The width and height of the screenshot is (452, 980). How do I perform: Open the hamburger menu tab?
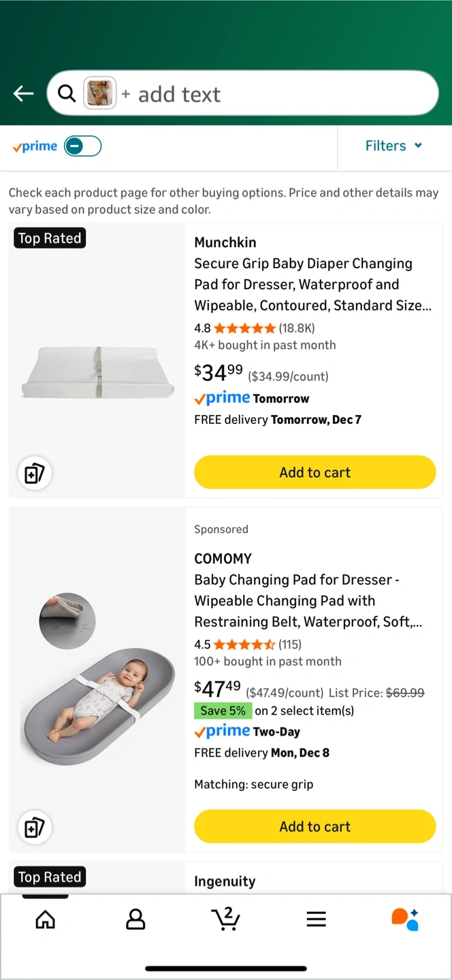pos(316,920)
